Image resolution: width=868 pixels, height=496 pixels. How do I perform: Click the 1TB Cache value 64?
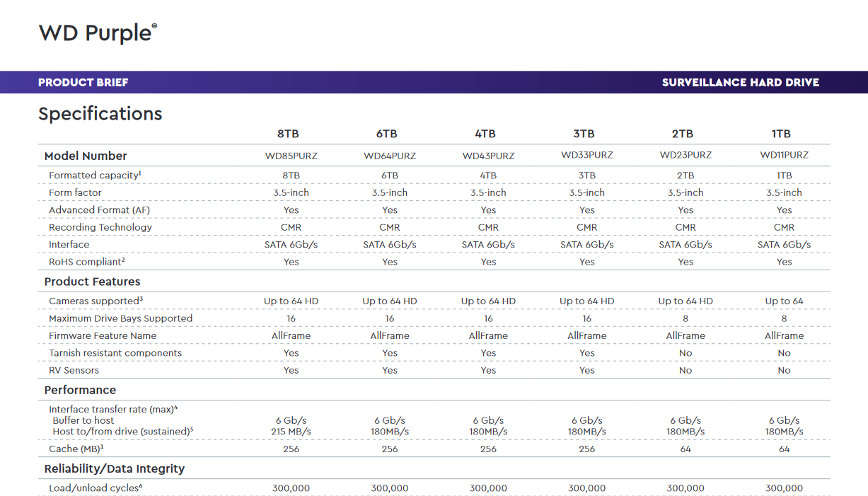[x=784, y=449]
